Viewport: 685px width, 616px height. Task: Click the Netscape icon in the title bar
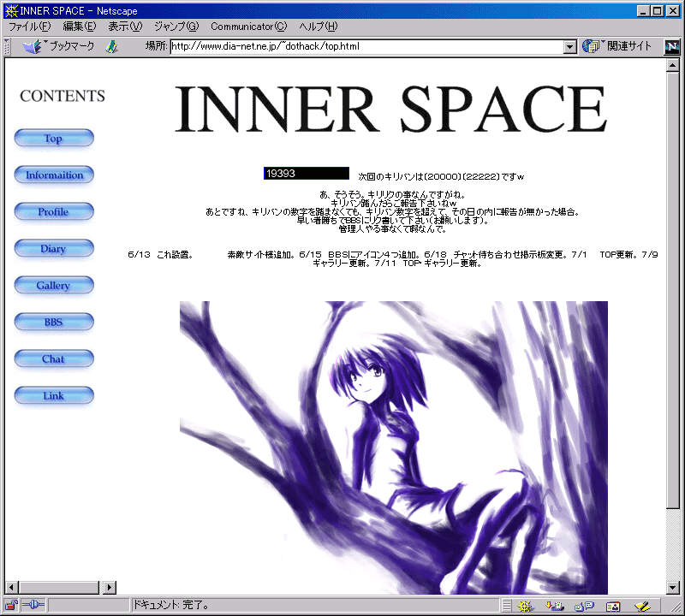(x=11, y=11)
